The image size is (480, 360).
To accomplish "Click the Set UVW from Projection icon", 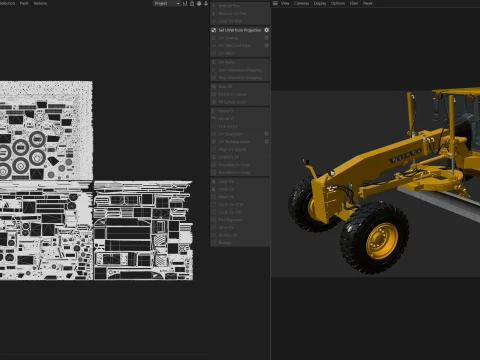I will click(x=214, y=30).
